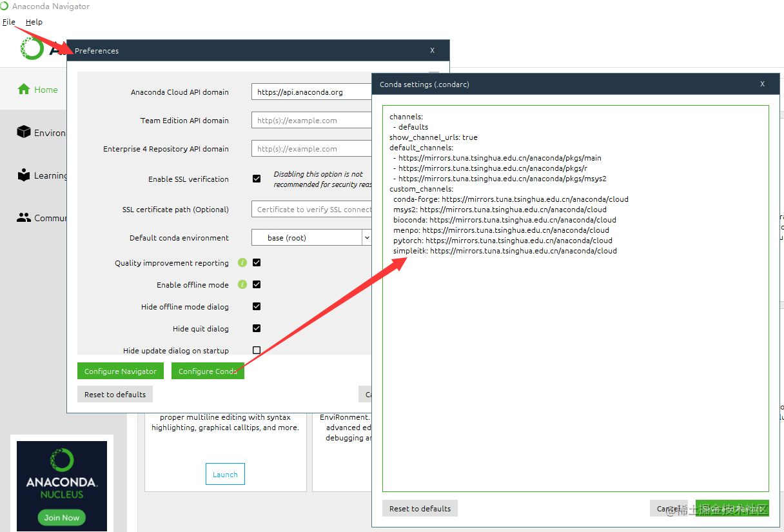Click the Learning book icon
This screenshot has width=784, height=532.
(24, 175)
